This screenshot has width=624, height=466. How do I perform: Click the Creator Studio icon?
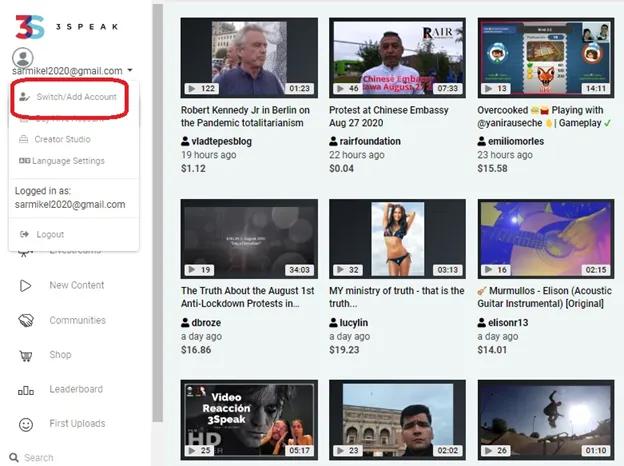tap(23, 139)
